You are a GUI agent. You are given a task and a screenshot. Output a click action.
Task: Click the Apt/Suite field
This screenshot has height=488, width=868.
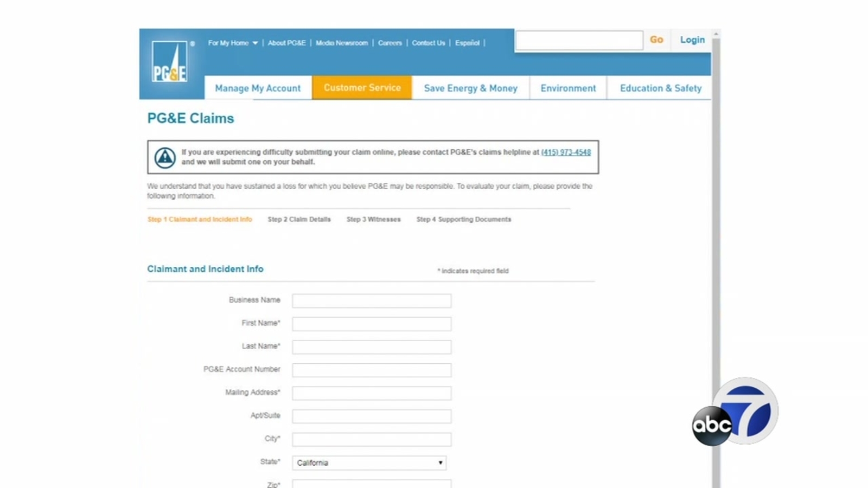point(372,416)
